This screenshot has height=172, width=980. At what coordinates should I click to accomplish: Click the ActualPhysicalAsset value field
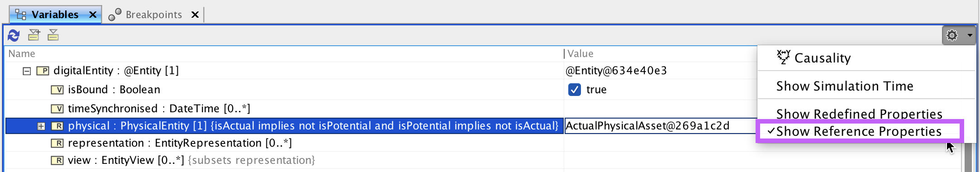pos(661,126)
